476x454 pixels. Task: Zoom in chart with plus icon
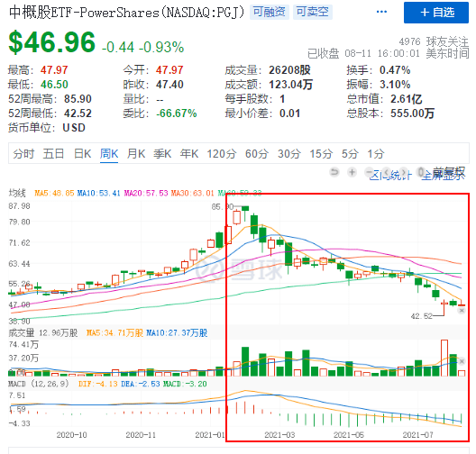(x=352, y=172)
